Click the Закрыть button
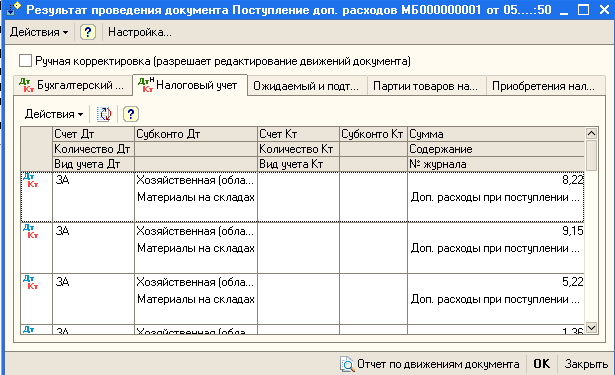 [586, 364]
